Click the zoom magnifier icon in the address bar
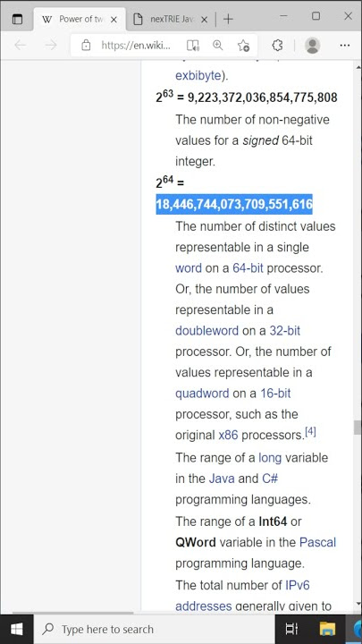362x644 pixels. tap(217, 46)
